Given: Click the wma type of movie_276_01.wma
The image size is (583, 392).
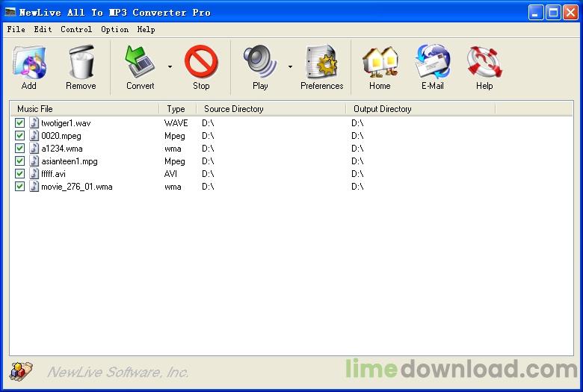Looking at the screenshot, I should pos(173,187).
